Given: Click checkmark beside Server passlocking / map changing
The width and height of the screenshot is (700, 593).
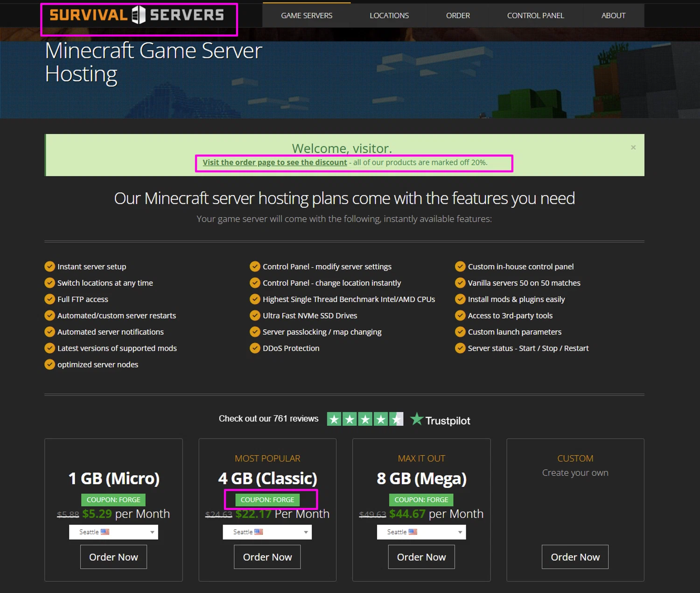Looking at the screenshot, I should point(255,332).
